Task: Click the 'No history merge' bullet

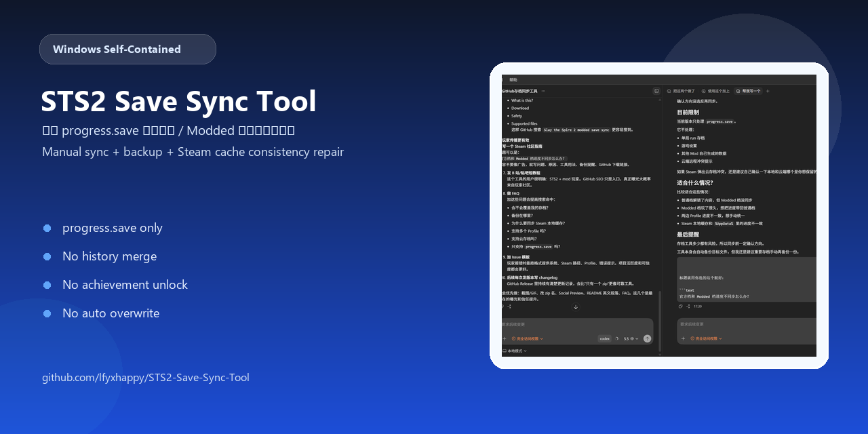Action: point(109,256)
